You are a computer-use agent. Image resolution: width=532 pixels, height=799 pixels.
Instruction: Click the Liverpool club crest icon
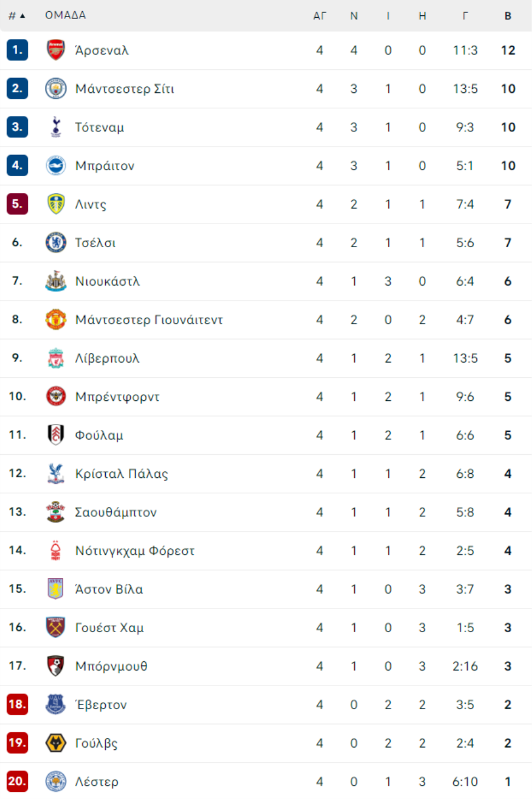(56, 358)
